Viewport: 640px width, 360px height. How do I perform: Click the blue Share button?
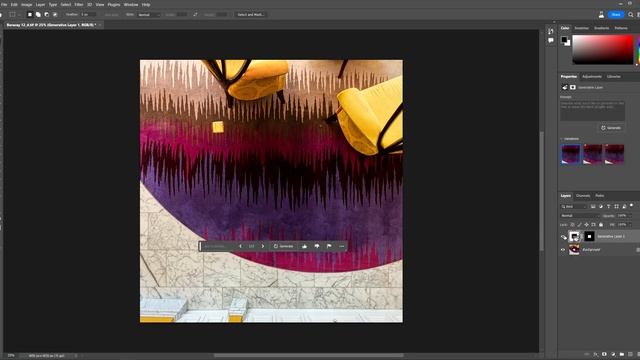click(616, 14)
